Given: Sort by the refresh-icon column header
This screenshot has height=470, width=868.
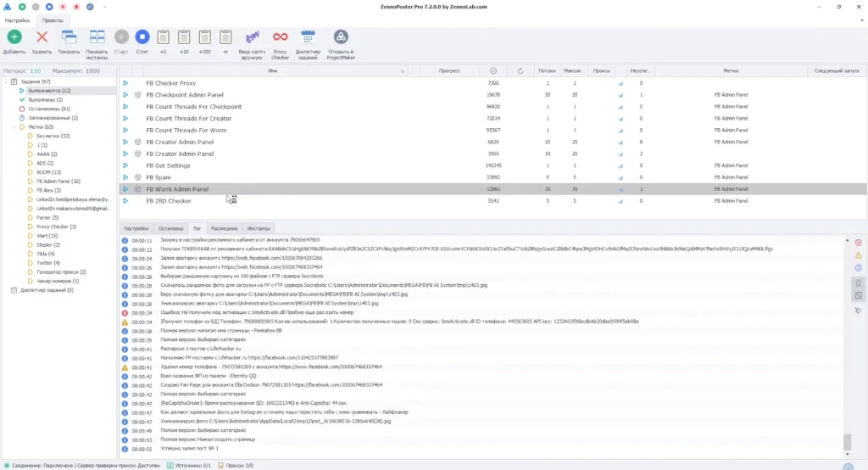Looking at the screenshot, I should (x=520, y=71).
